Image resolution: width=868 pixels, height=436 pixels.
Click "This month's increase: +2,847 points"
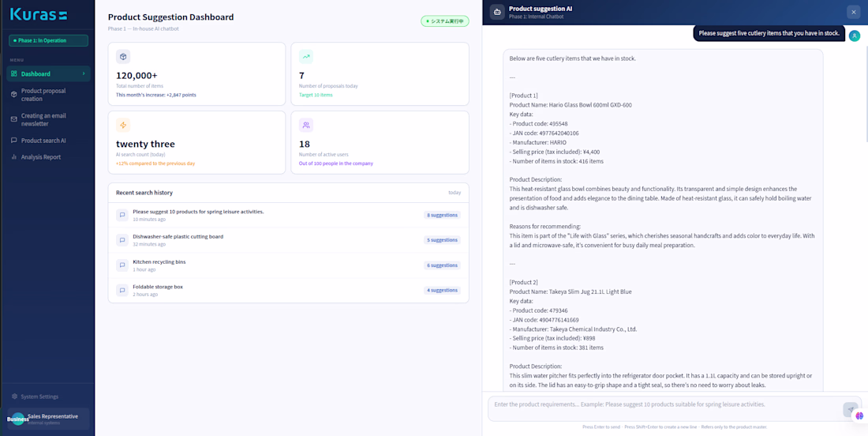click(155, 95)
